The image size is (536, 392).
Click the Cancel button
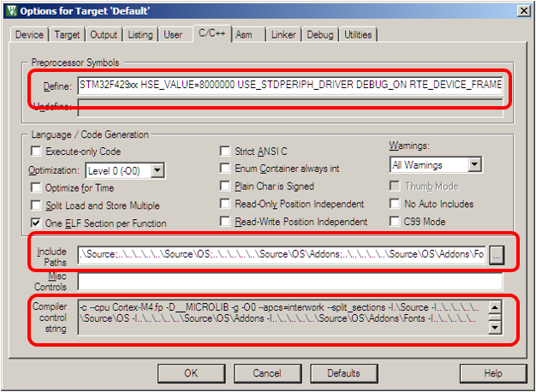[267, 373]
